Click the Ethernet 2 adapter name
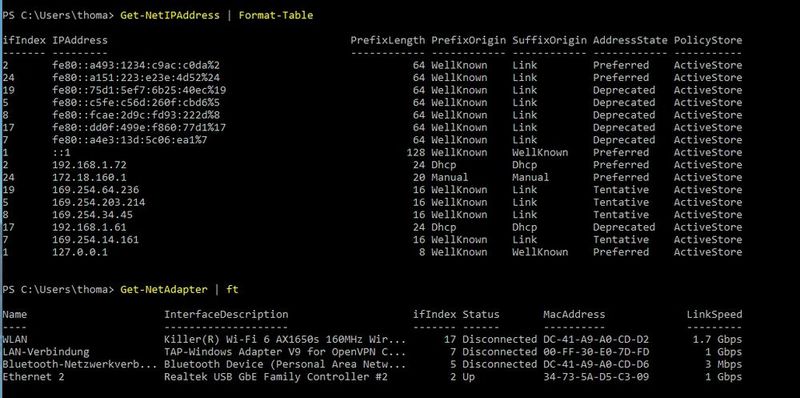The image size is (800, 398). tap(33, 377)
